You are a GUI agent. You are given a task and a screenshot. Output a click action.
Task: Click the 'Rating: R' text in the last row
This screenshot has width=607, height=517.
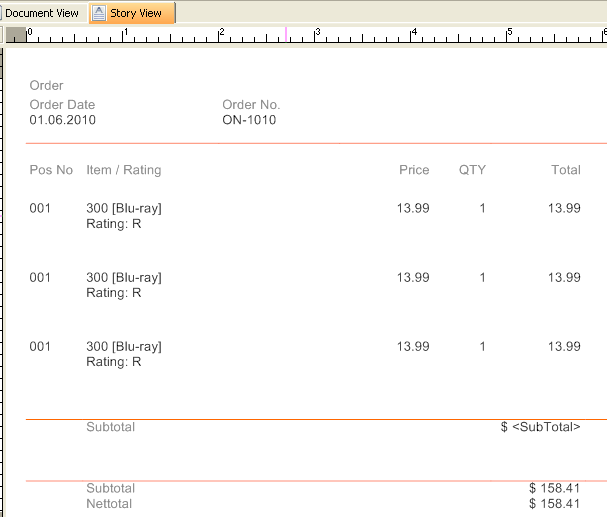[113, 362]
